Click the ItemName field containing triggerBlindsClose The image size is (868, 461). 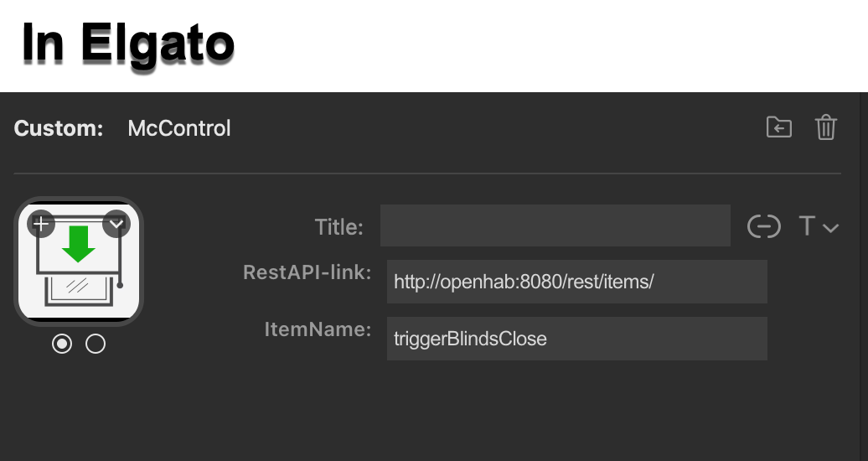(x=576, y=339)
